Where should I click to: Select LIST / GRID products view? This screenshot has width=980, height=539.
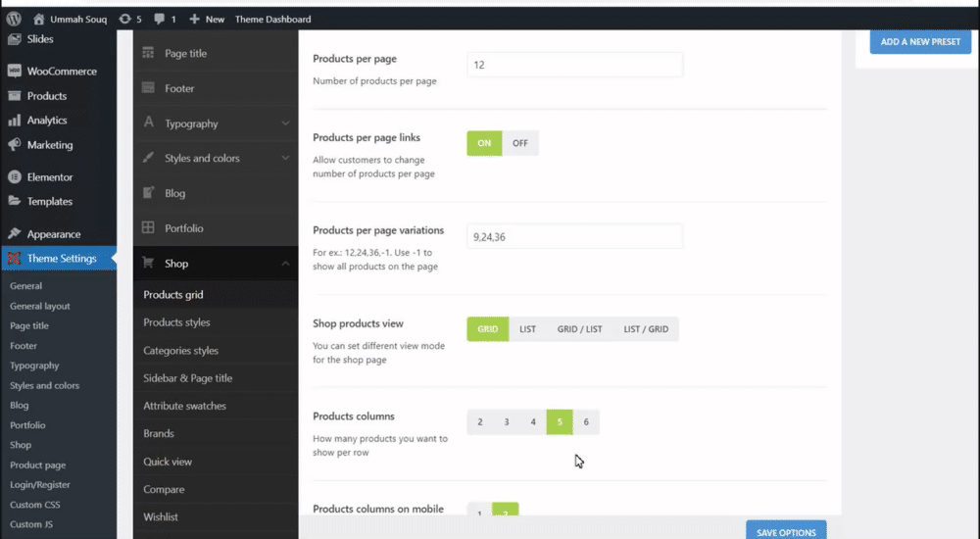click(646, 329)
